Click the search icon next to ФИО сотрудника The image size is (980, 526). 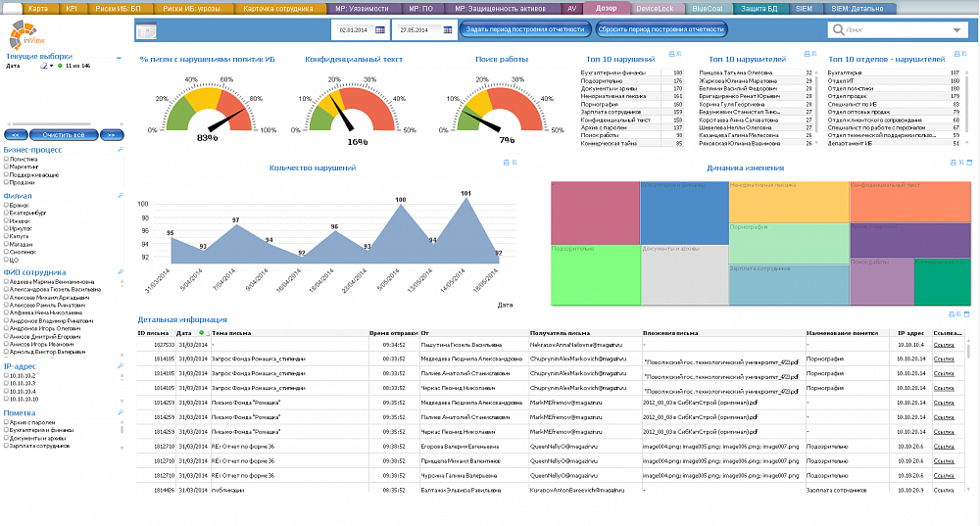(121, 272)
